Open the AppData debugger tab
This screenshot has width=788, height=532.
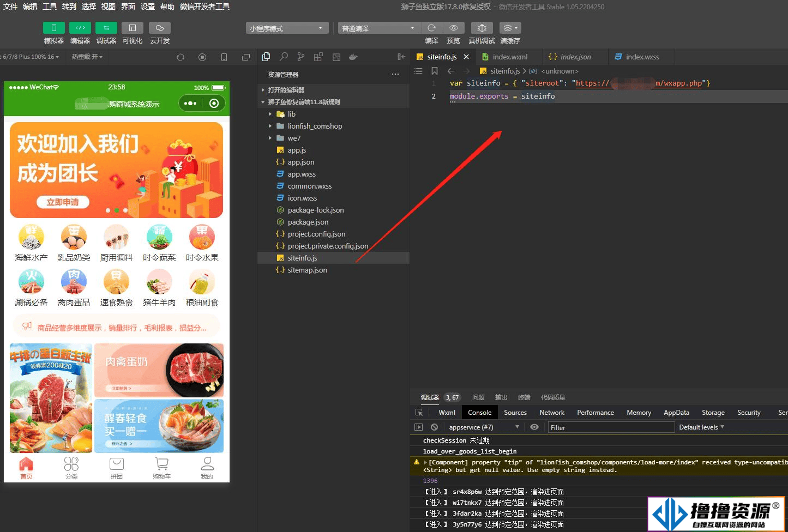(x=676, y=413)
